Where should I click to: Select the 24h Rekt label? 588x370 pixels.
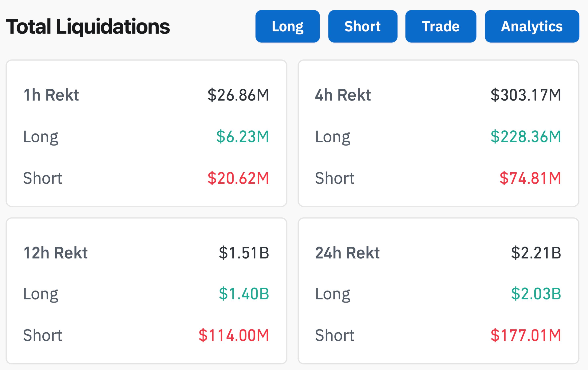click(347, 252)
